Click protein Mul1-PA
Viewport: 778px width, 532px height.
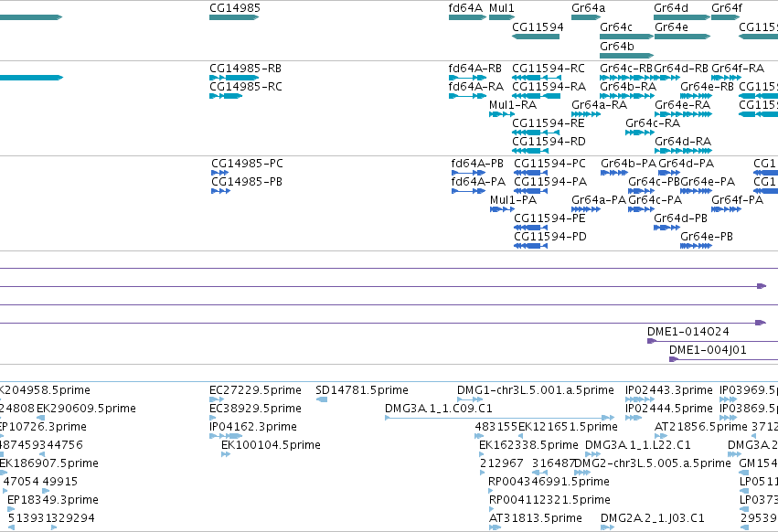pos(502,209)
